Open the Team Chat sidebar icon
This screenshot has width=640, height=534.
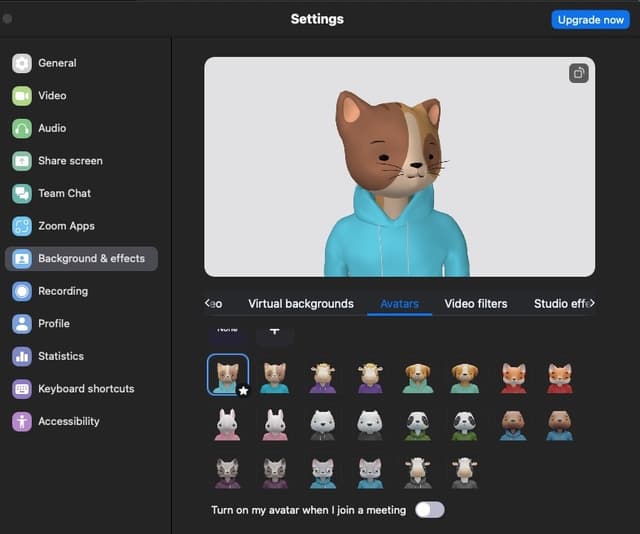(x=22, y=194)
